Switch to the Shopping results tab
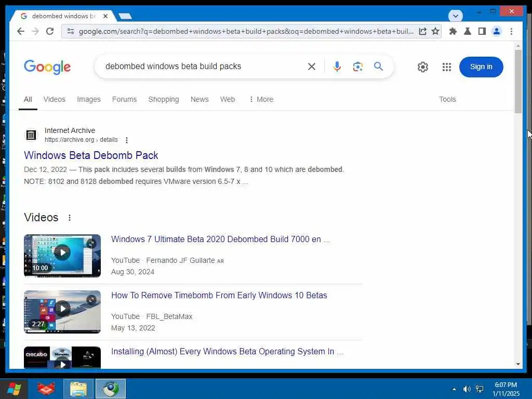The image size is (532, 399). click(164, 99)
